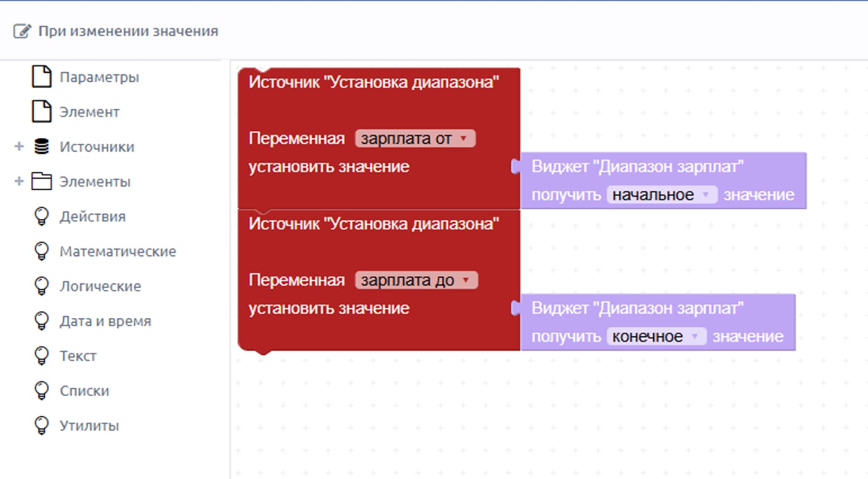Click the Логические lightbulb icon

42,286
